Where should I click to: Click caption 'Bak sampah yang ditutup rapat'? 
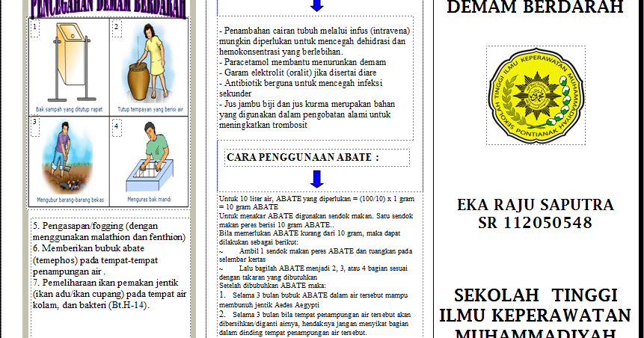pos(69,110)
